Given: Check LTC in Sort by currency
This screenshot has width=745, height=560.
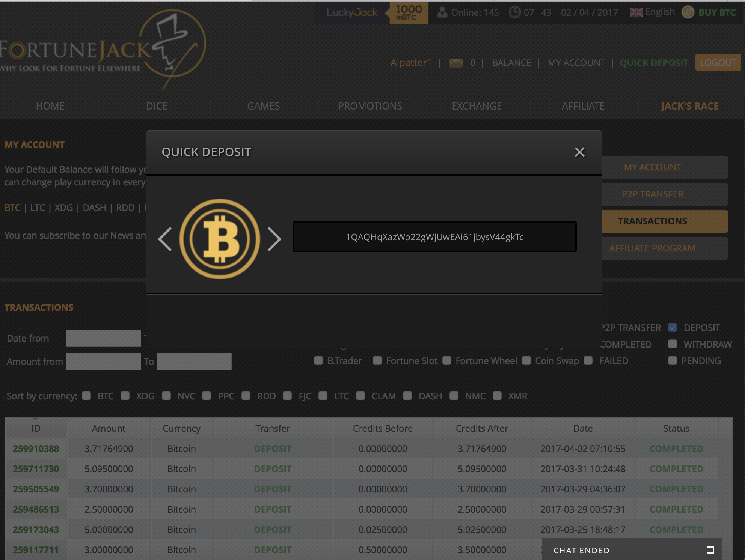Looking at the screenshot, I should (x=323, y=396).
